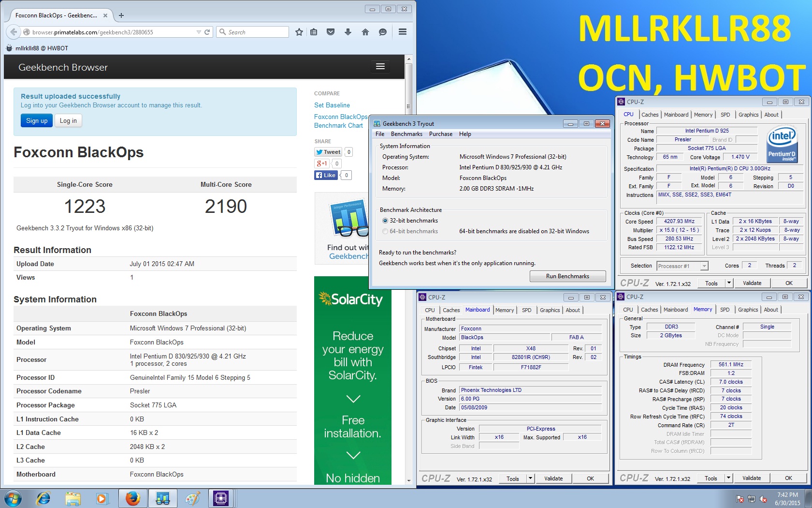812x508 pixels.
Task: Click the Action Center flag tray icon
Action: (739, 499)
